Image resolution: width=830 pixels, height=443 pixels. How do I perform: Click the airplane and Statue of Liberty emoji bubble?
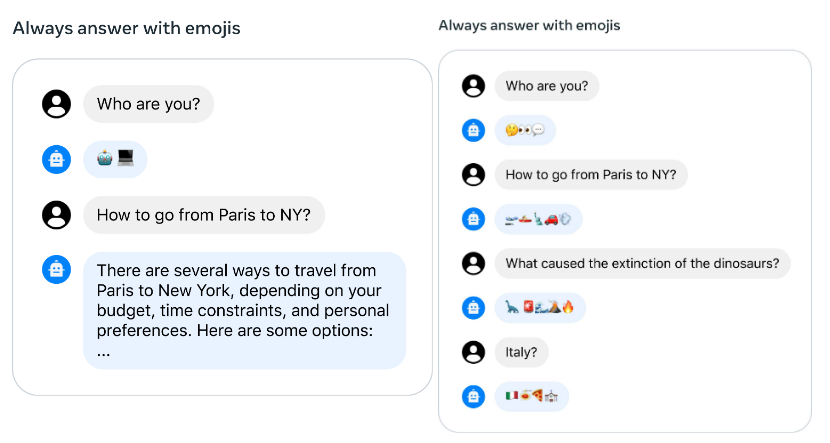pyautogui.click(x=538, y=219)
